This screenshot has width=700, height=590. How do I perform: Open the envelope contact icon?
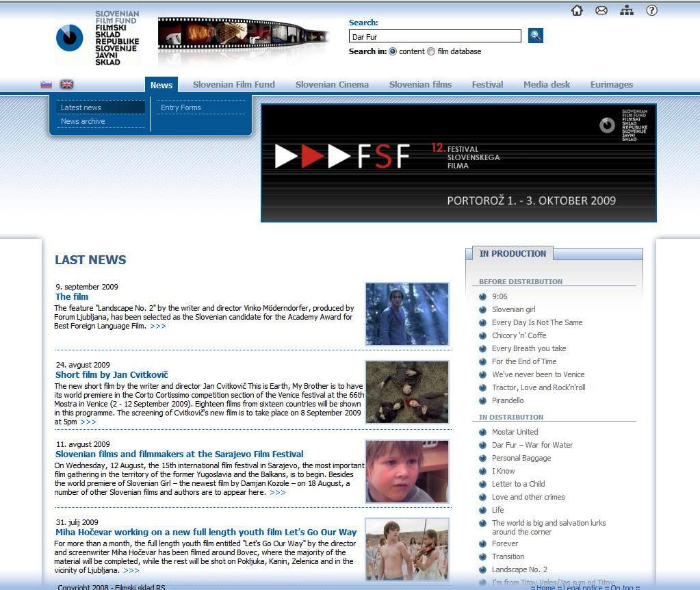coord(601,10)
